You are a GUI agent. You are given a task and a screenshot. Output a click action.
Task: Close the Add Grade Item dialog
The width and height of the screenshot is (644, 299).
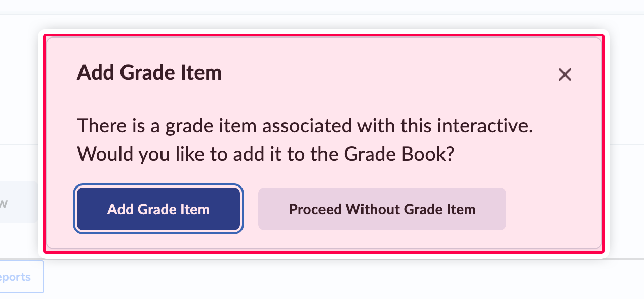click(x=565, y=75)
